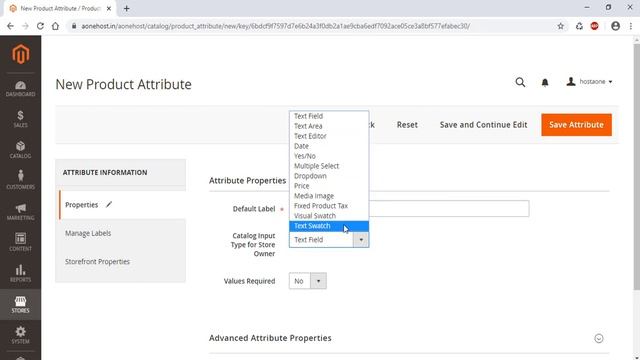Close the New Product Attribute tab
Viewport: 640px width, 360px height.
109,8
